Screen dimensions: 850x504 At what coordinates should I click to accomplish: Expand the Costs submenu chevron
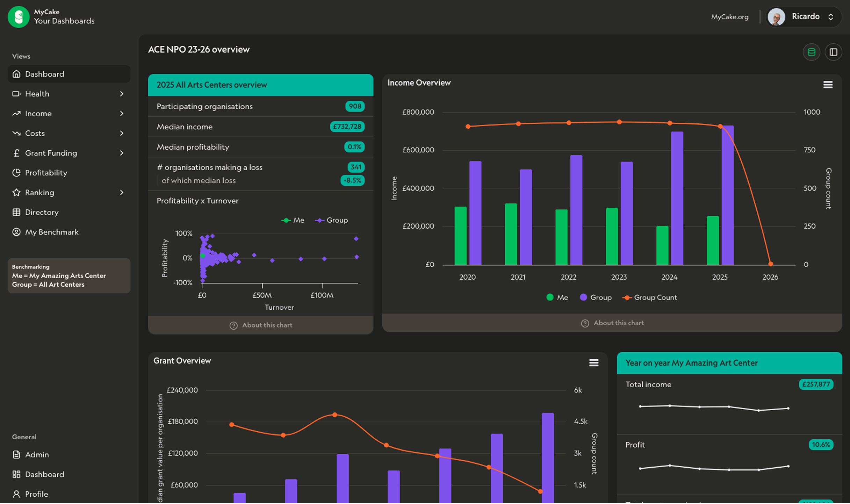tap(122, 133)
